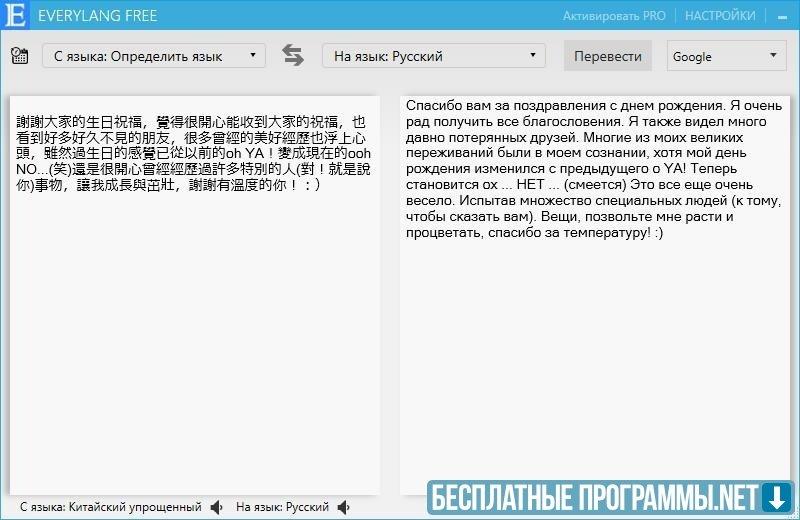Open the translation history clipboard icon

[x=18, y=55]
